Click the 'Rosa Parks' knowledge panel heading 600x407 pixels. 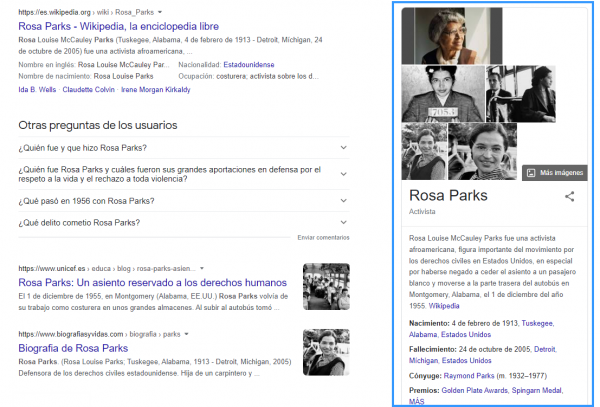448,195
